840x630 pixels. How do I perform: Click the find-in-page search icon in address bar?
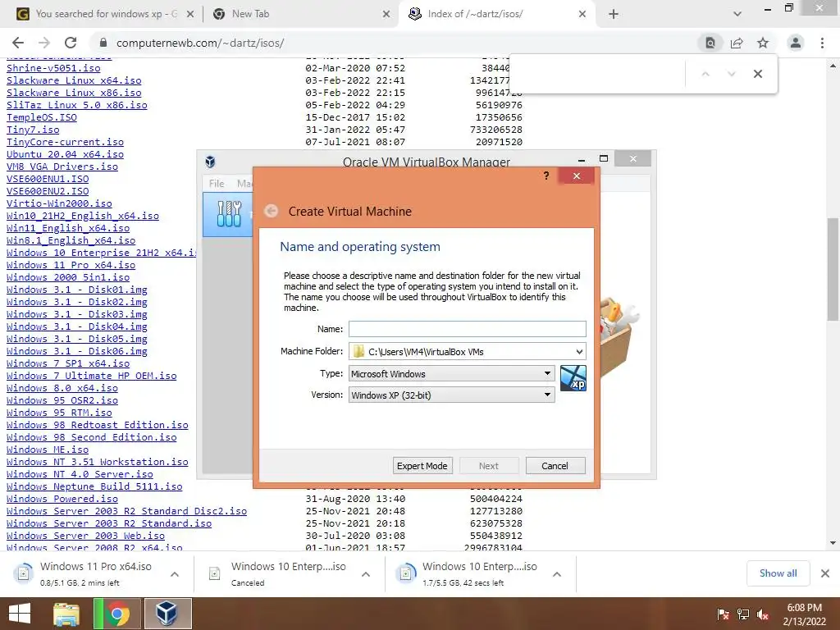click(x=710, y=43)
